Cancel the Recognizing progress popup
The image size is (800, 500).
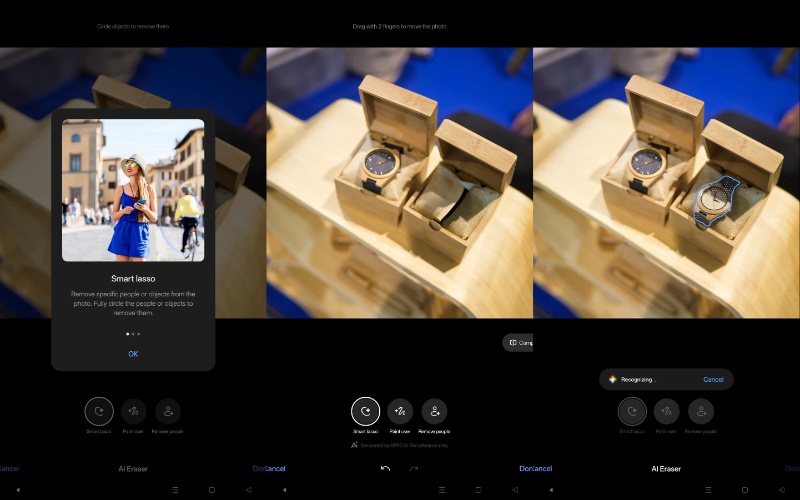point(713,380)
